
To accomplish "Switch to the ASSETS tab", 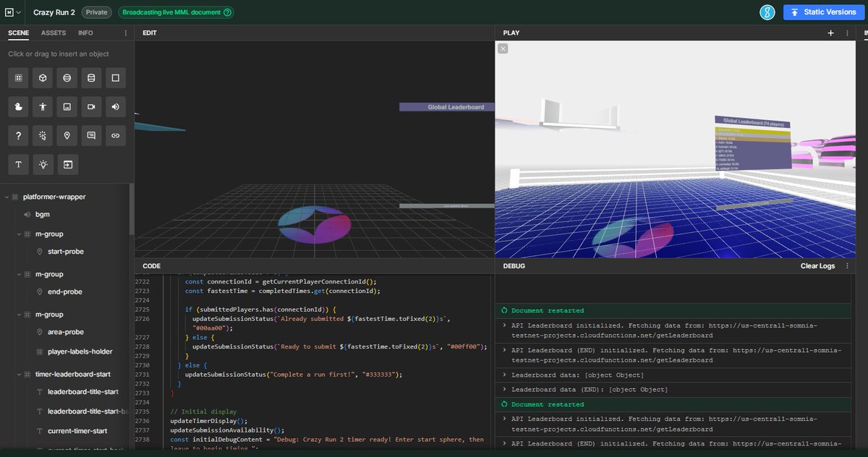I will click(x=54, y=33).
